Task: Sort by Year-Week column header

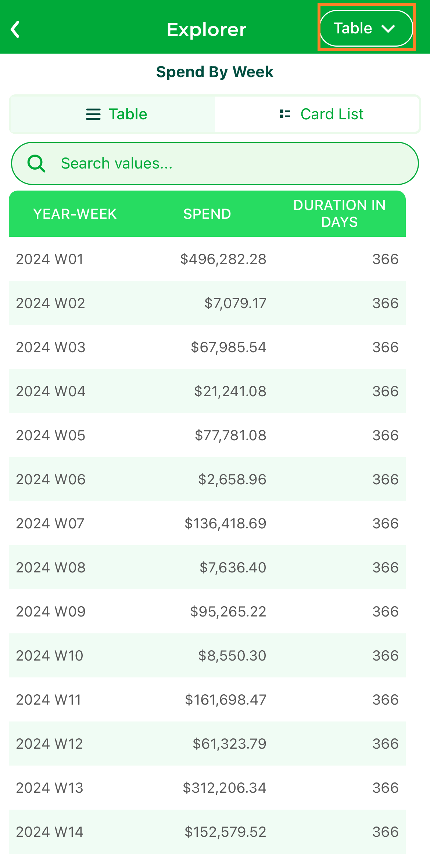Action: [75, 214]
